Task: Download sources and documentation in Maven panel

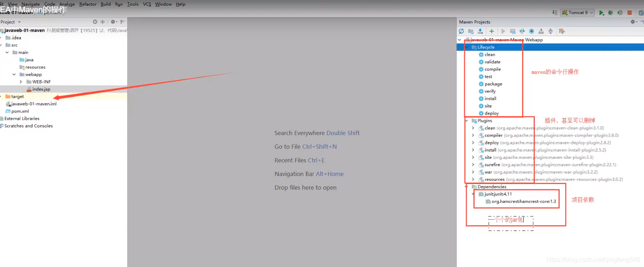Action: [x=480, y=31]
